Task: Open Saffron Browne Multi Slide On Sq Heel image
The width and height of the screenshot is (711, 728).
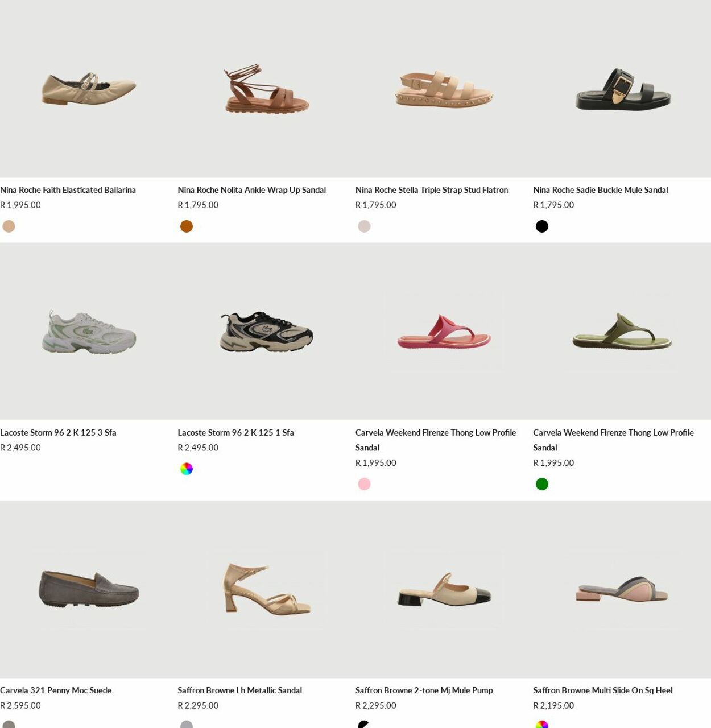Action: [x=622, y=589]
